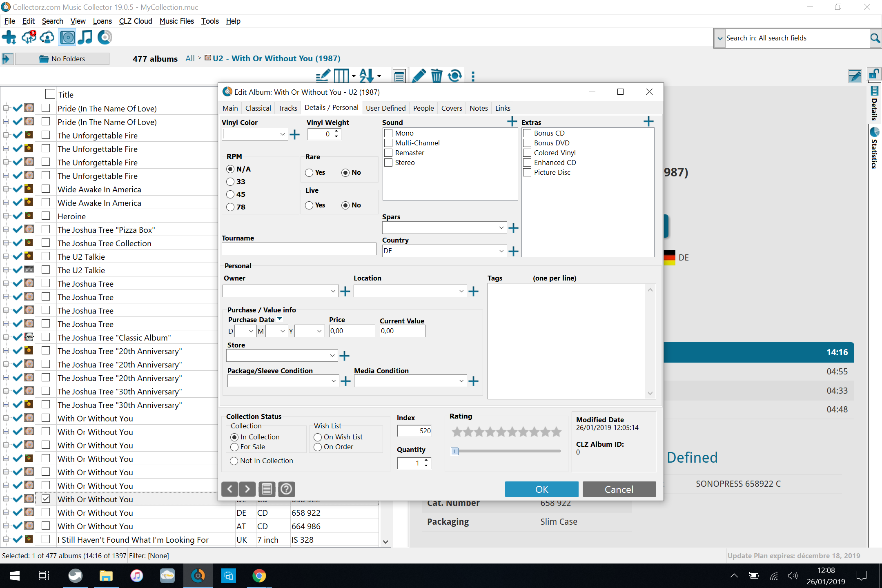
Task: Click plus icon next to Country field
Action: pyautogui.click(x=513, y=251)
